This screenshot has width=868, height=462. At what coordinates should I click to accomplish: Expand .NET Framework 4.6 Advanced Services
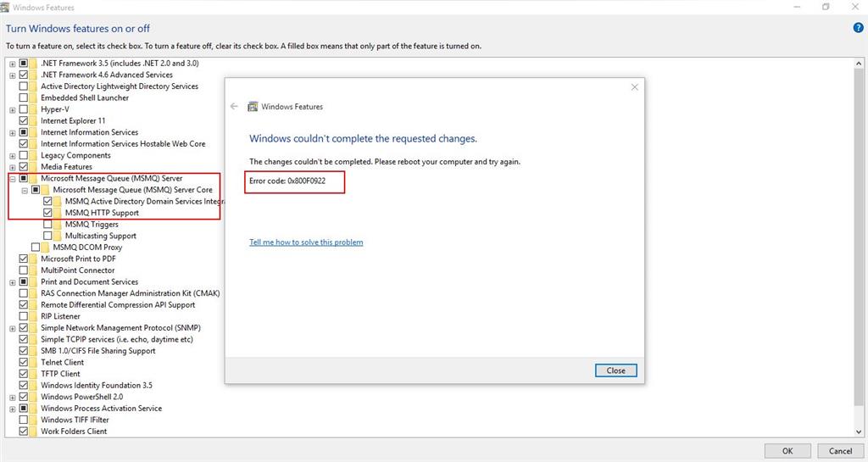pos(12,75)
